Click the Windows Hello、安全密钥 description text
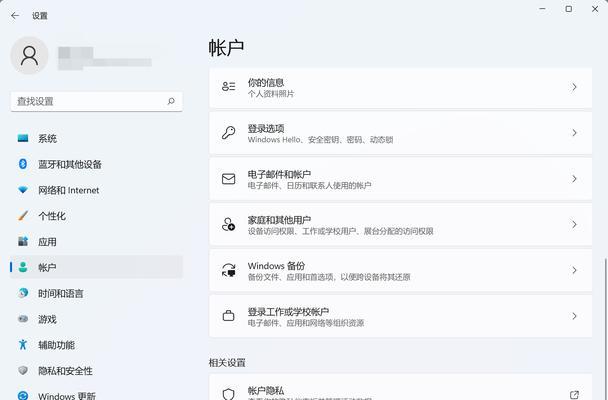Screen dimensions: 608x400 320,140
